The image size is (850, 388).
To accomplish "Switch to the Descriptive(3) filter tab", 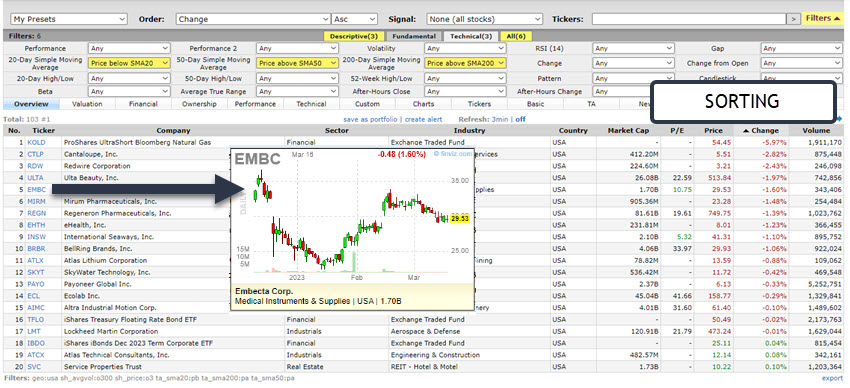I will coord(353,36).
